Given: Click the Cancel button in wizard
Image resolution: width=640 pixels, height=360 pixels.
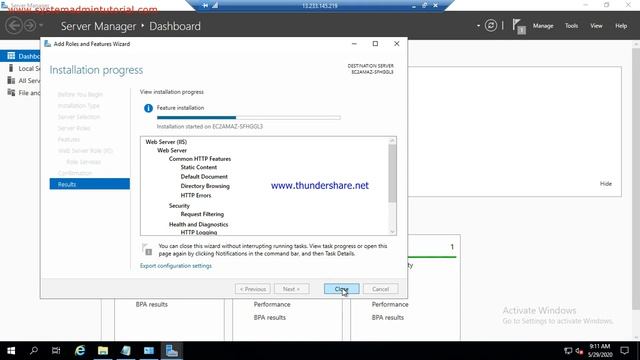Looking at the screenshot, I should [380, 289].
